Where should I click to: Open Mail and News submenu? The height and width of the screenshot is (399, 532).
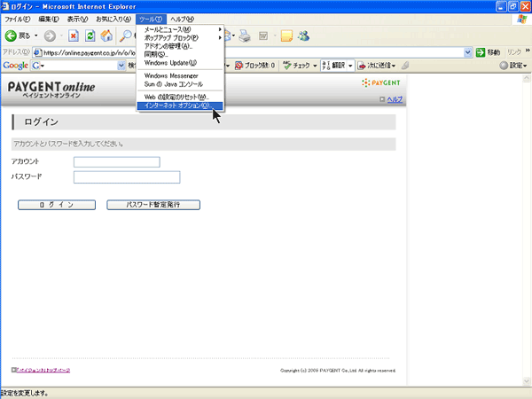[180, 29]
